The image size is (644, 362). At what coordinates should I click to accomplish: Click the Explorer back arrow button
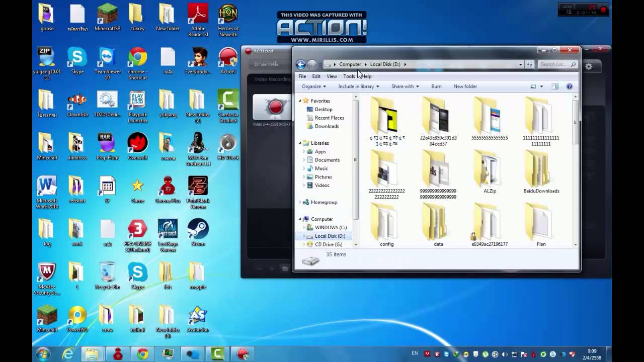301,64
